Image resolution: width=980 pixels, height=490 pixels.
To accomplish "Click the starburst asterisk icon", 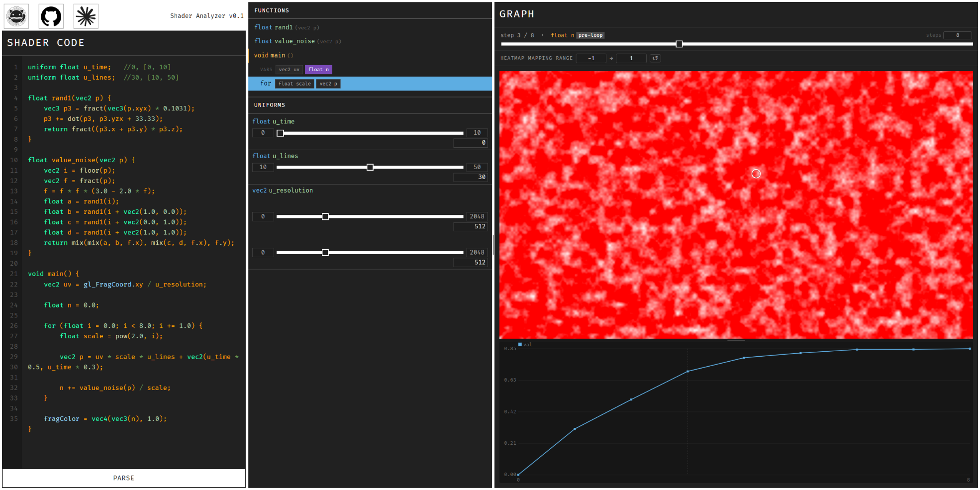I will [x=86, y=16].
